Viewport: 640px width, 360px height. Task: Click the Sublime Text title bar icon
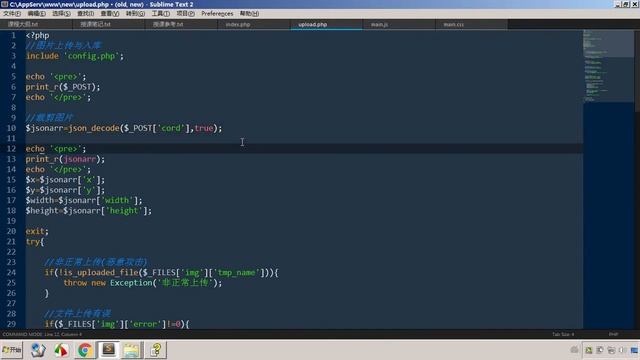pyautogui.click(x=4, y=4)
